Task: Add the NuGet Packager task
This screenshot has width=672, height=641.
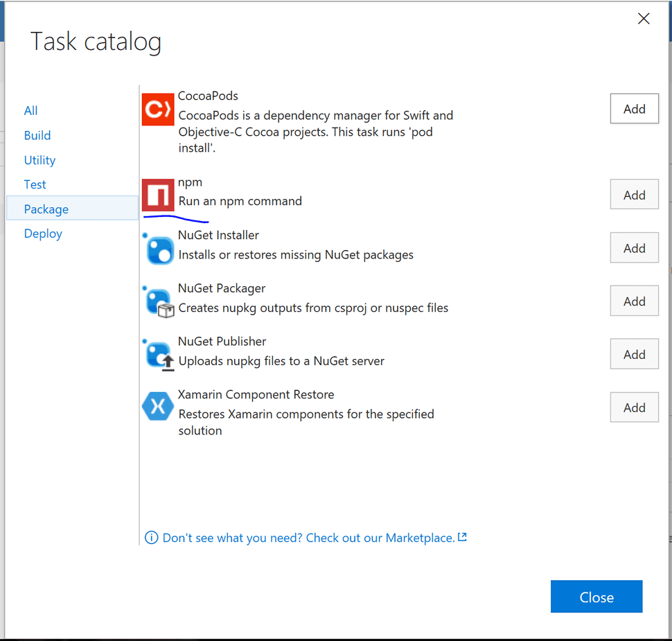Action: 635,301
